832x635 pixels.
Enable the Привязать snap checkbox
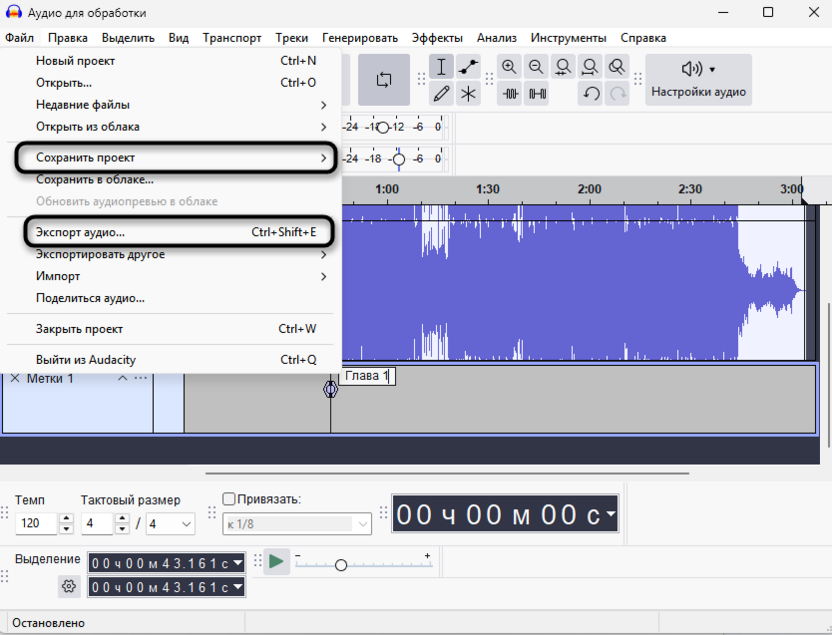point(229,499)
